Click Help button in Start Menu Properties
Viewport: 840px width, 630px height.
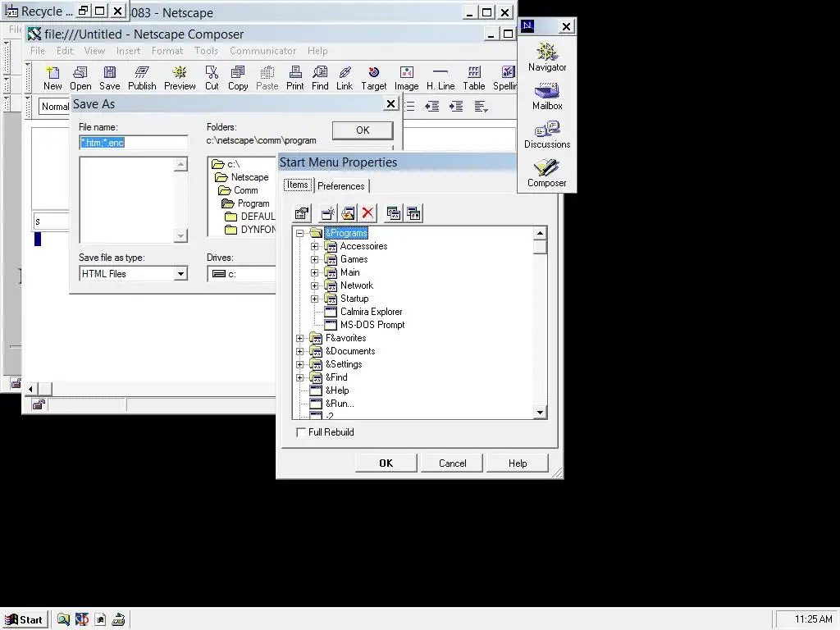(518, 463)
